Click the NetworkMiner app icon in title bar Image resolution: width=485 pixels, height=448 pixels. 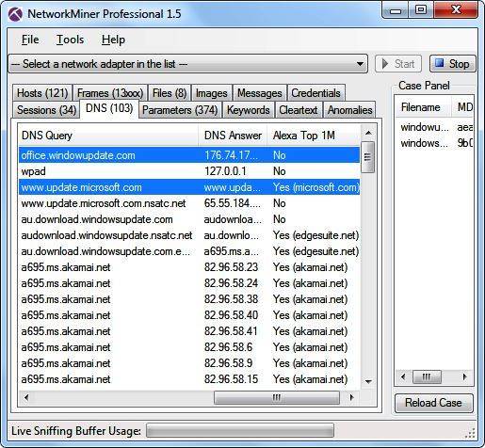point(15,14)
